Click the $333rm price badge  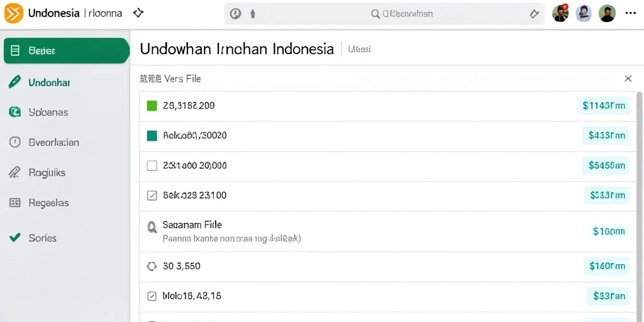(x=607, y=196)
